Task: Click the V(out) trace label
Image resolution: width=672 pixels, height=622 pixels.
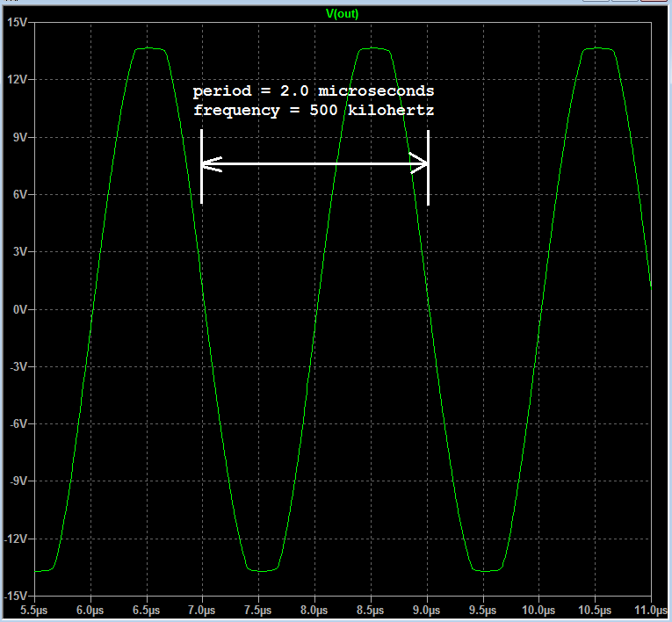Action: [342, 14]
